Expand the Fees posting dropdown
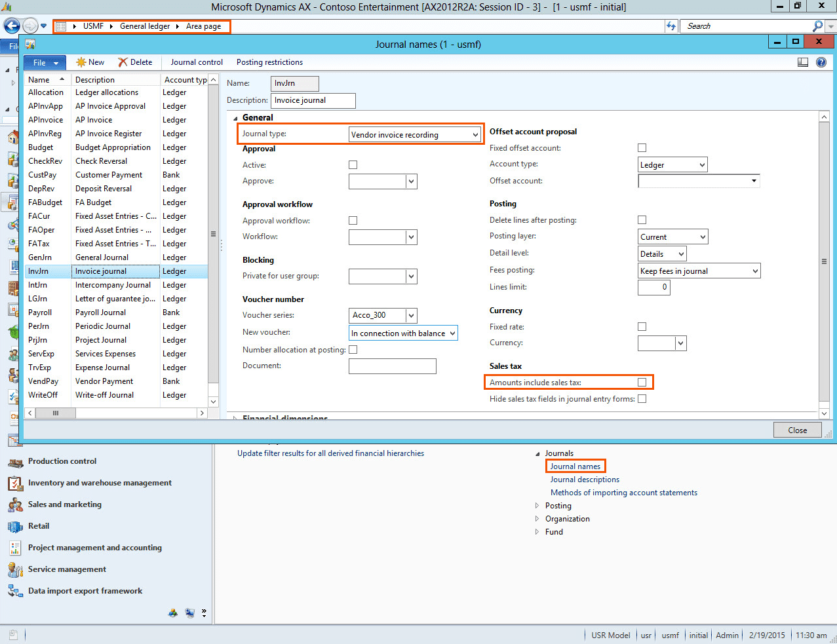 click(x=754, y=271)
